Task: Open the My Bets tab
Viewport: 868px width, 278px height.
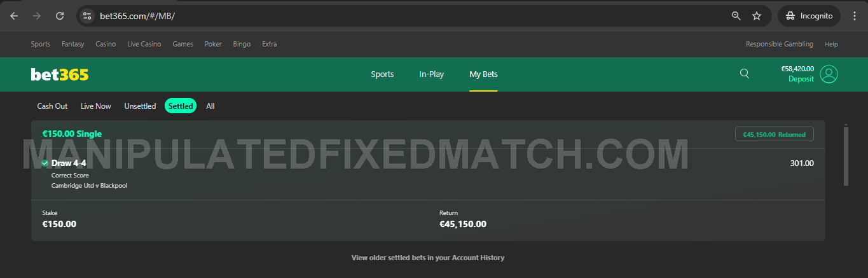Action: coord(483,74)
